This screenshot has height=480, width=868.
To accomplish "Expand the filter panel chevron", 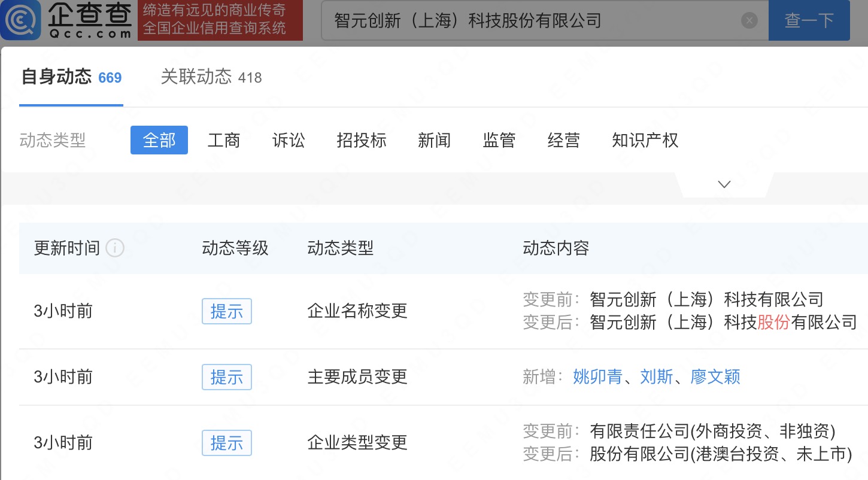I will (724, 184).
